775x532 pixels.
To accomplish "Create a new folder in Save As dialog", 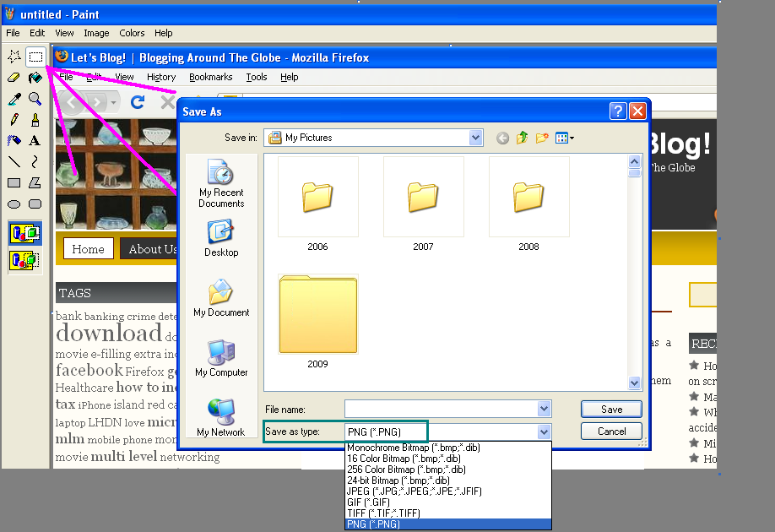I will tap(542, 138).
